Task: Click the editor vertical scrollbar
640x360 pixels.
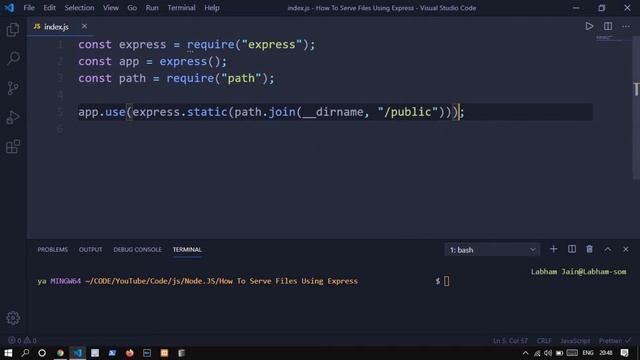Action: (636, 108)
